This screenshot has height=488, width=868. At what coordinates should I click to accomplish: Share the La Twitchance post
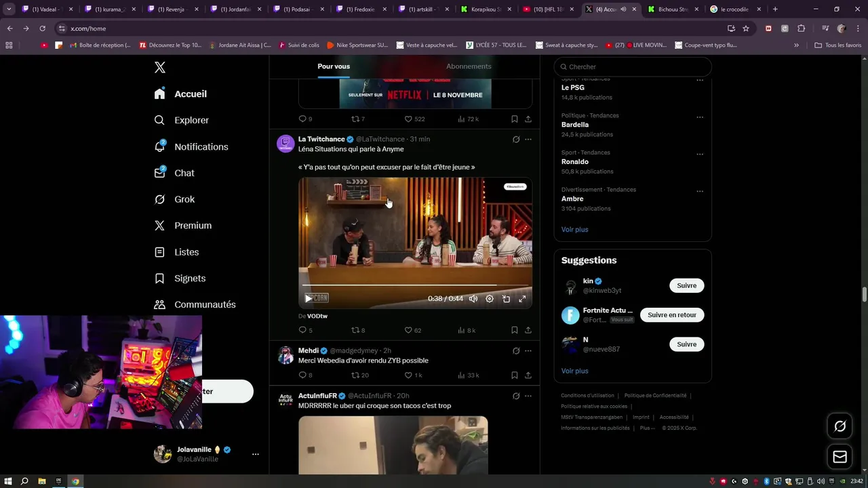click(528, 331)
